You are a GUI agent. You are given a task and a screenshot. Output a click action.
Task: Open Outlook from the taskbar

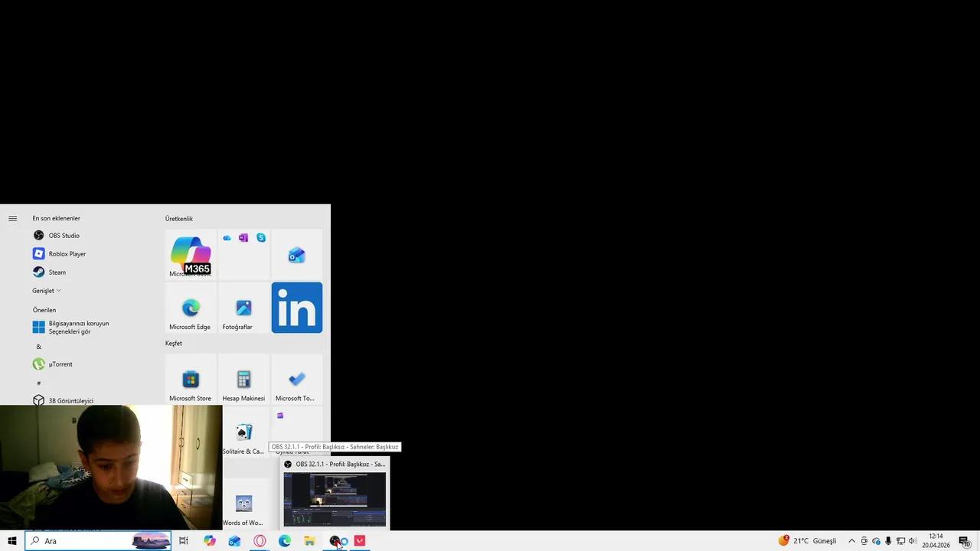tap(234, 541)
